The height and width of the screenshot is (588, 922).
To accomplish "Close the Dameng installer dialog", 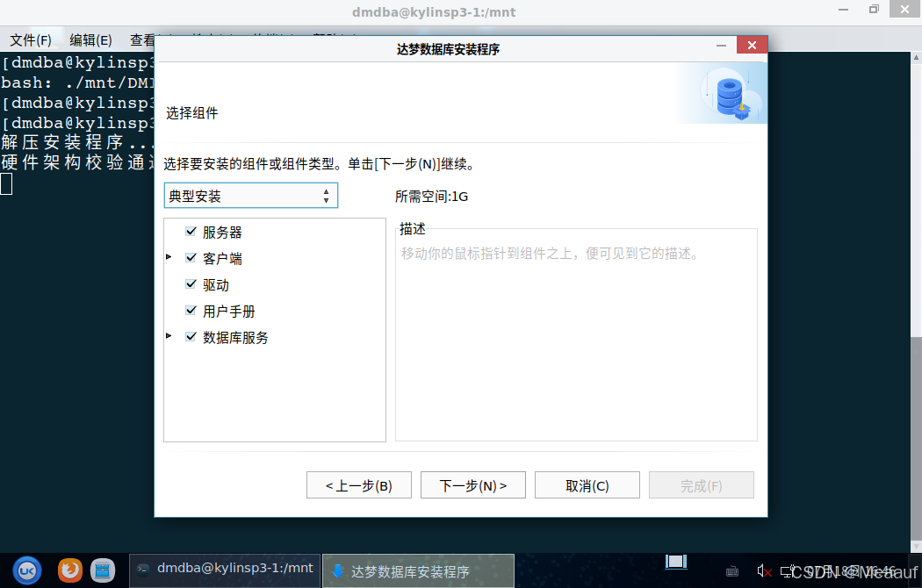I will click(752, 46).
